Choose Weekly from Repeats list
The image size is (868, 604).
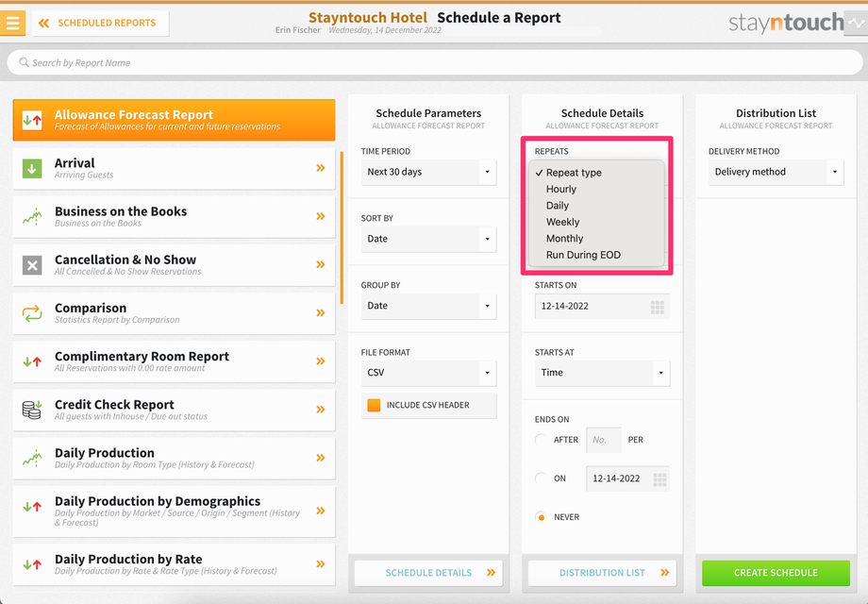tap(596, 222)
